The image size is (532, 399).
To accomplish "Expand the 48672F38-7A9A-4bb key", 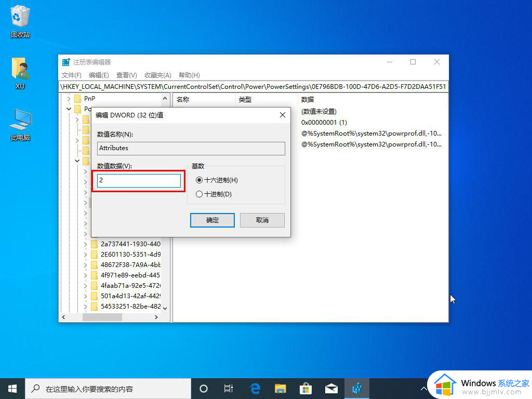I will 86,264.
